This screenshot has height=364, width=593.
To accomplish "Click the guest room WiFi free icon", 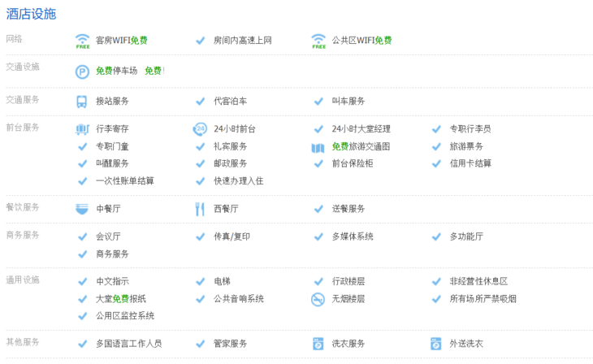I will coord(82,41).
